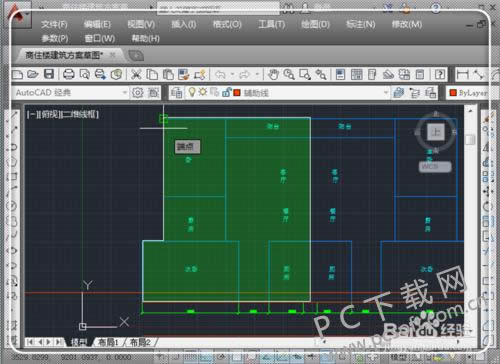
Task: Toggle the 辅助线 layer on/off bulb
Action: click(x=192, y=92)
